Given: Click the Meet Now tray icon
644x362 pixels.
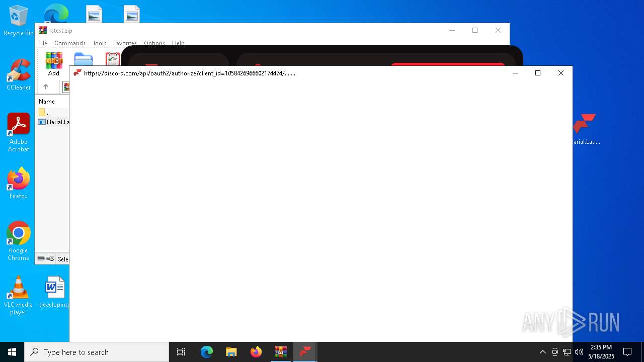Looking at the screenshot, I should (555, 352).
